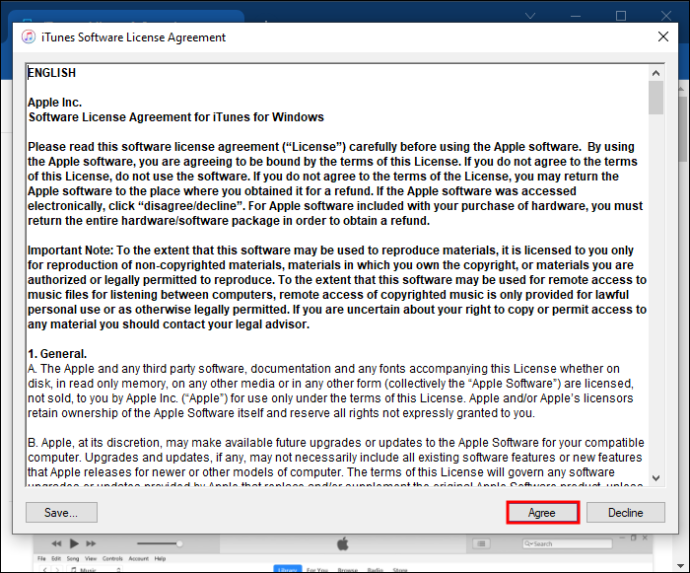Click the previous track button in iTunes
The width and height of the screenshot is (690, 573).
coord(56,544)
